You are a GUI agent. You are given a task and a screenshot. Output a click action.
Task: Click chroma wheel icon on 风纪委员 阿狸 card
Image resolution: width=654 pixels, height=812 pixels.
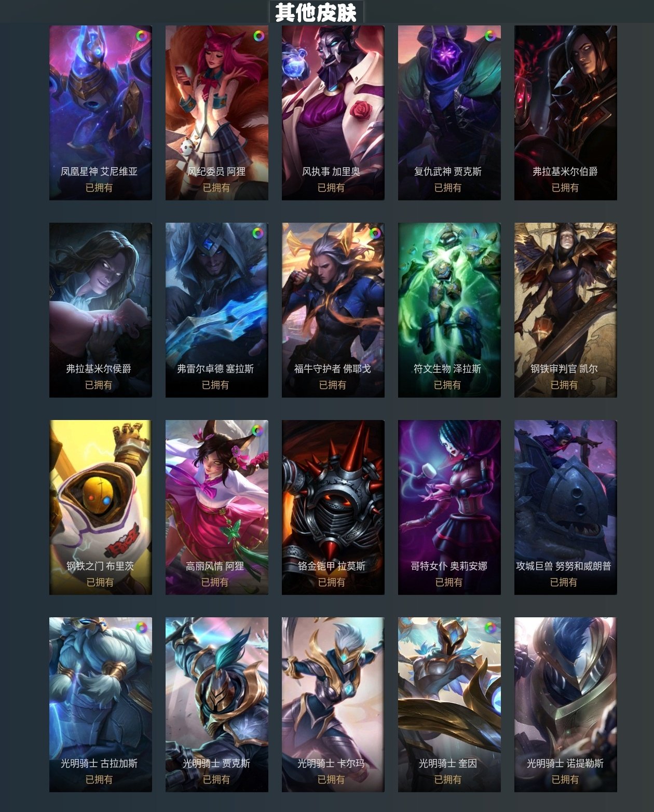258,36
